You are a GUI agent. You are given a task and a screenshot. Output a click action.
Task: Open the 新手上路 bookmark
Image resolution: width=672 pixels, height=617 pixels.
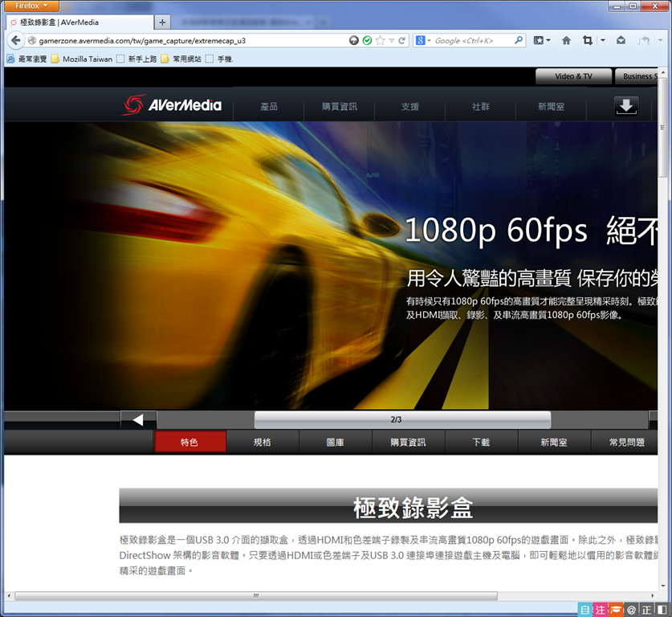click(x=136, y=59)
